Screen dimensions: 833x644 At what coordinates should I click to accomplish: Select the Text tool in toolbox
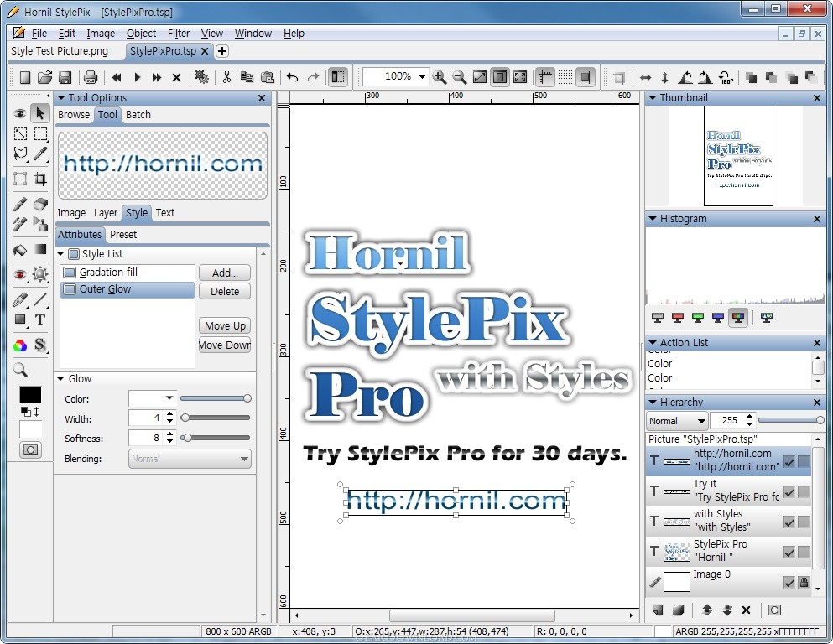(x=40, y=319)
